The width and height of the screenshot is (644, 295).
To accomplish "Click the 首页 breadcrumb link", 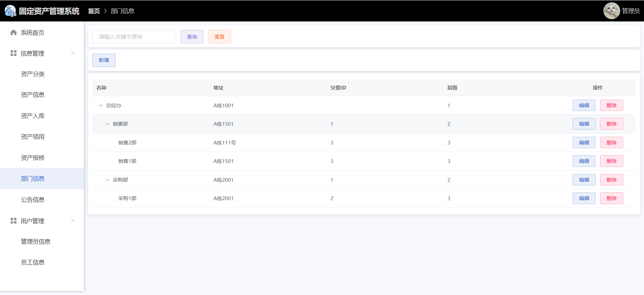I will (94, 11).
